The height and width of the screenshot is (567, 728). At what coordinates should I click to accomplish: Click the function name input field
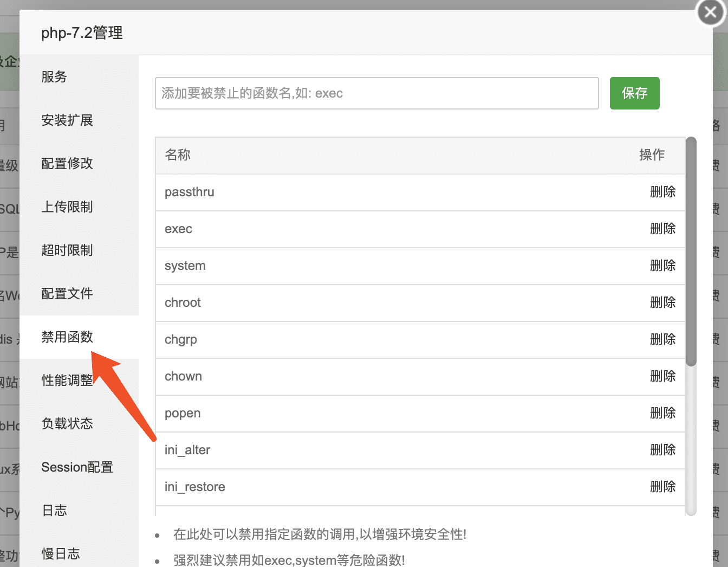376,93
